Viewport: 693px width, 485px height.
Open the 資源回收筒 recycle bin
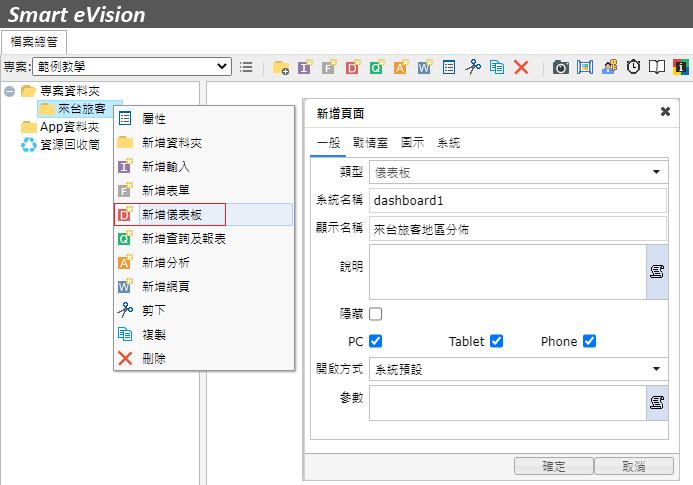pyautogui.click(x=61, y=145)
